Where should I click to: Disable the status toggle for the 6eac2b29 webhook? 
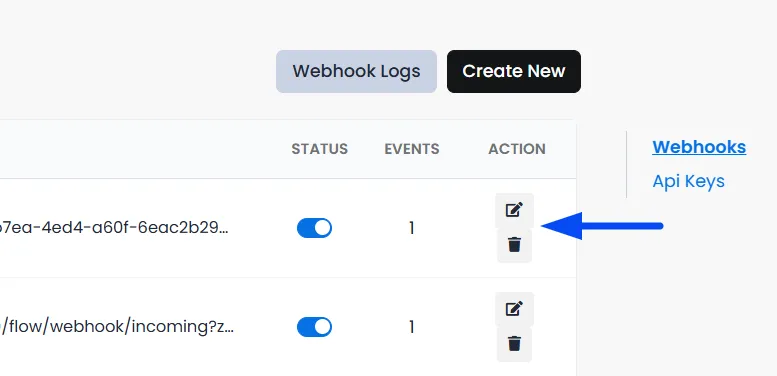(x=314, y=228)
